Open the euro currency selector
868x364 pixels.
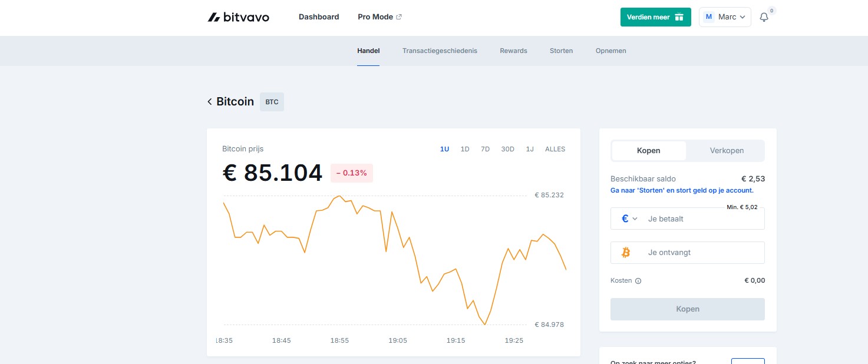tap(629, 219)
